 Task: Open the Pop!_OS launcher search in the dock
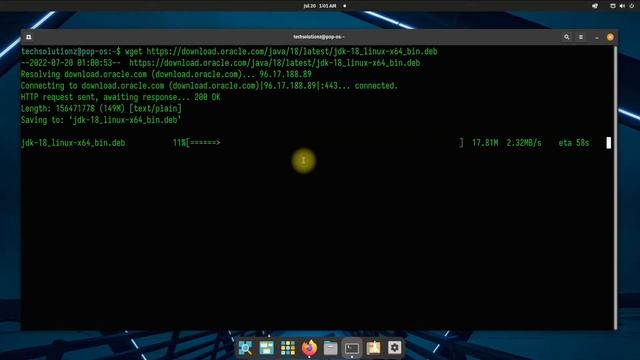point(245,348)
